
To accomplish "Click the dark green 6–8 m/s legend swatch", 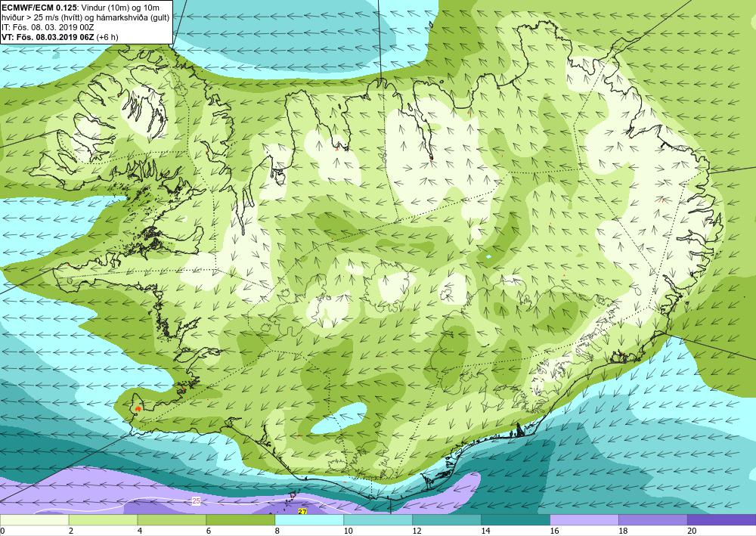I will pos(240,520).
